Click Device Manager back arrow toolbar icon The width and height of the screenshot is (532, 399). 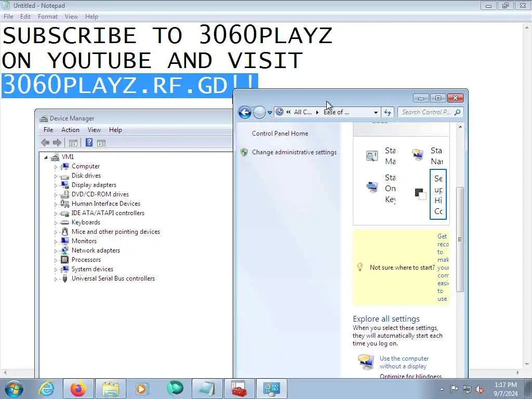tap(45, 142)
